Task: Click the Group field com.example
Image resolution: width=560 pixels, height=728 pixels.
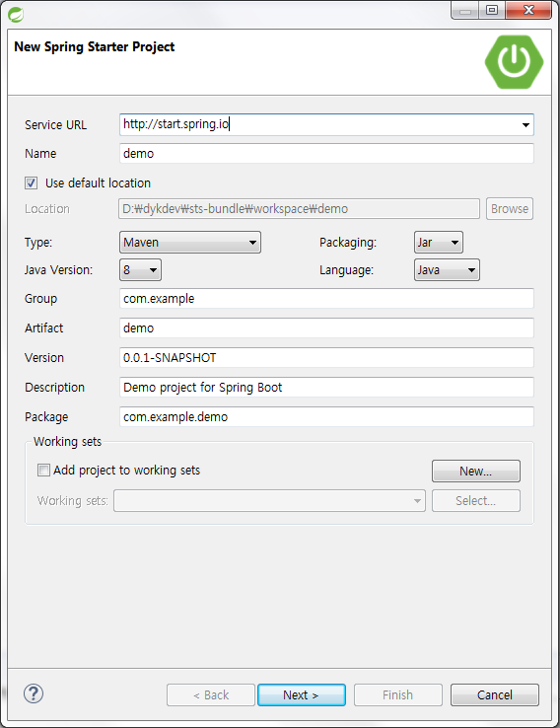Action: pyautogui.click(x=326, y=299)
